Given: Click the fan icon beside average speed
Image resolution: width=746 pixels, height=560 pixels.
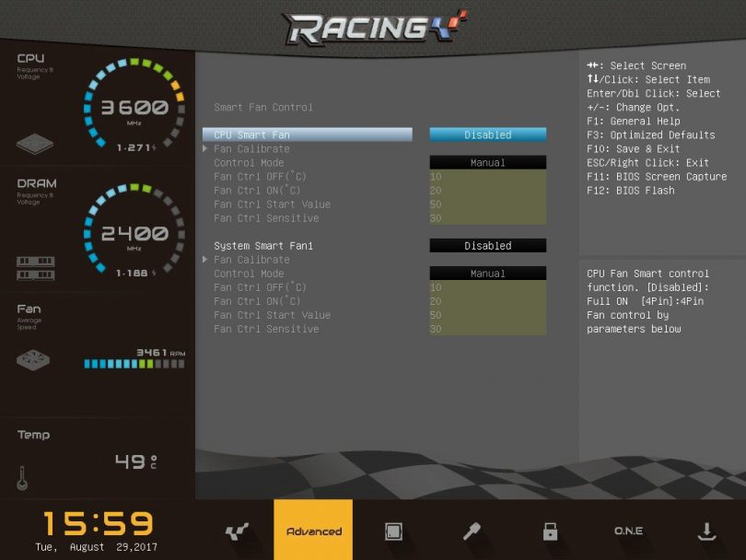Looking at the screenshot, I should 34,360.
